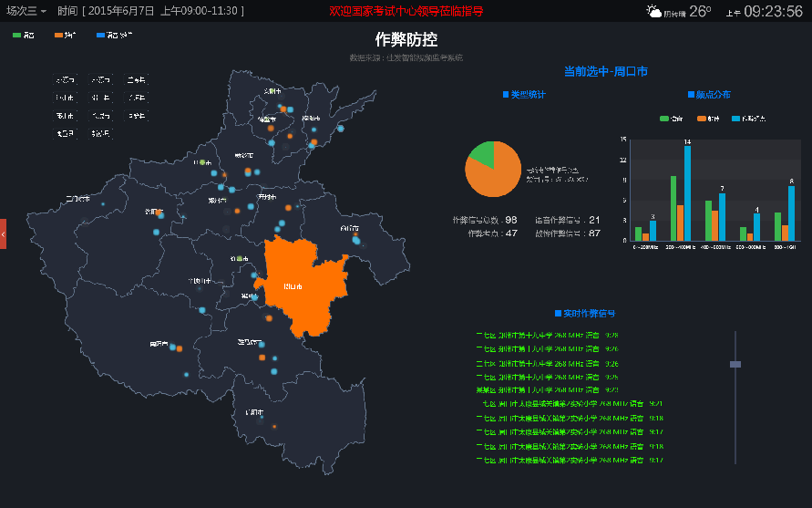The image size is (812, 508).
Task: Expand the red side panel arrow tab
Action: [3, 233]
